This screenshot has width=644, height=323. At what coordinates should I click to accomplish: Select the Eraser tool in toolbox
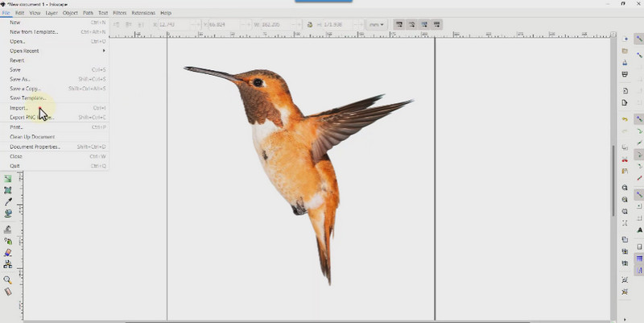[x=8, y=253]
